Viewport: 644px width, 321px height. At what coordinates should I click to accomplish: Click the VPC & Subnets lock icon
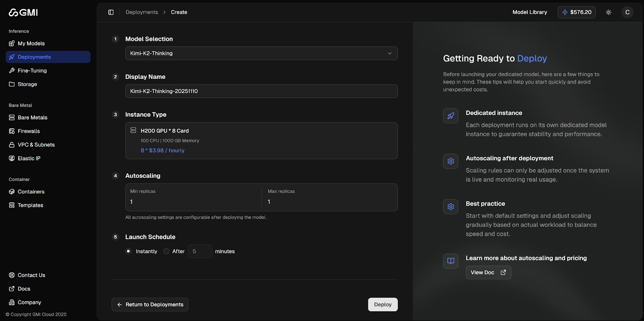pyautogui.click(x=12, y=145)
